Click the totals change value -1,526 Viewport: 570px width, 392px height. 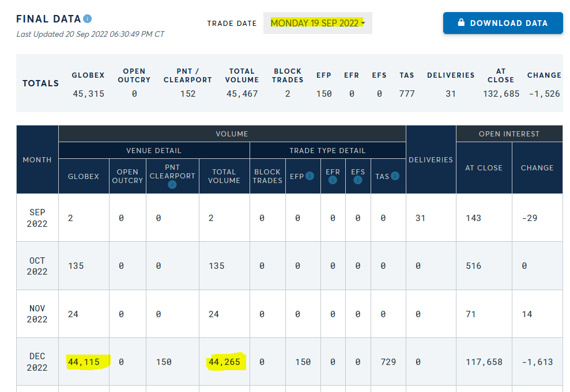click(544, 94)
